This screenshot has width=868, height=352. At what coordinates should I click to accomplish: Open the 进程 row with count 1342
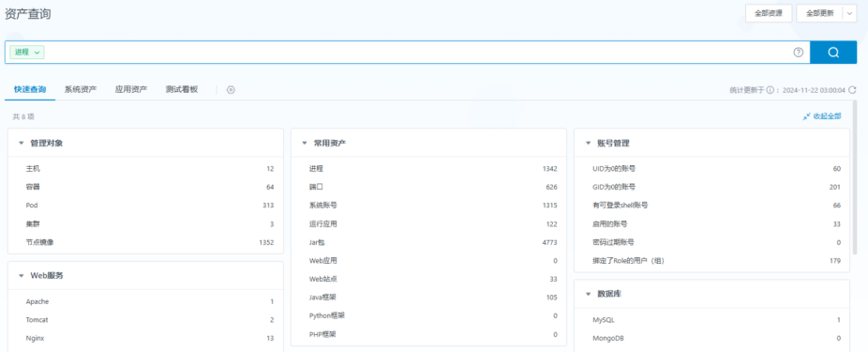coord(429,169)
